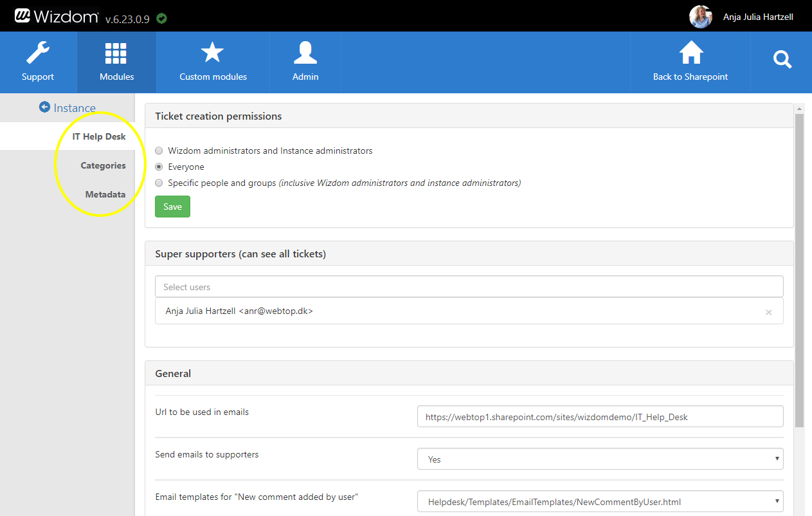Click the Modules grid icon
The width and height of the screenshot is (812, 516).
pyautogui.click(x=116, y=54)
